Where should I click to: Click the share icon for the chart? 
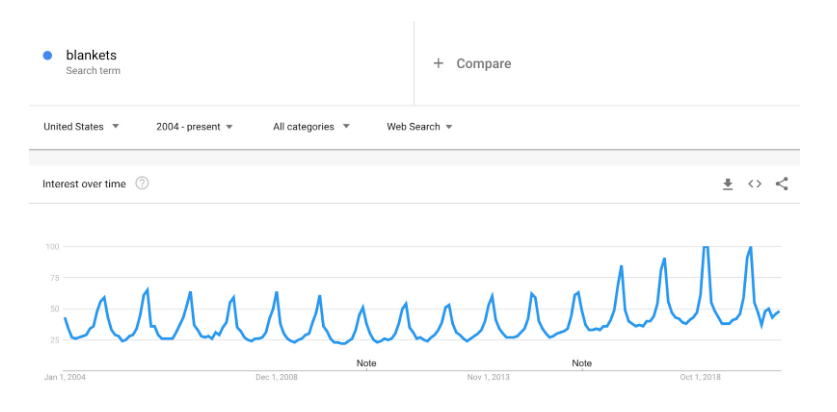click(x=782, y=184)
